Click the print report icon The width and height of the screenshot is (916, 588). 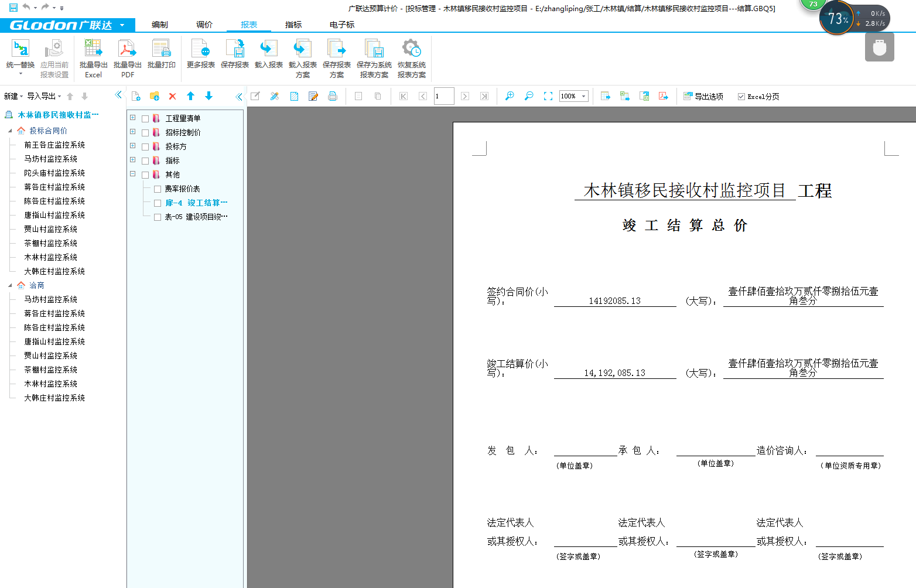click(x=333, y=96)
